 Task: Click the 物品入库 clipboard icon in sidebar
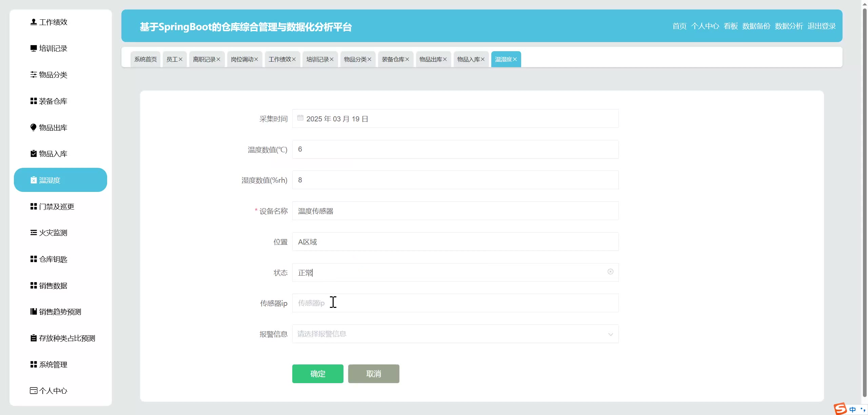coord(33,154)
